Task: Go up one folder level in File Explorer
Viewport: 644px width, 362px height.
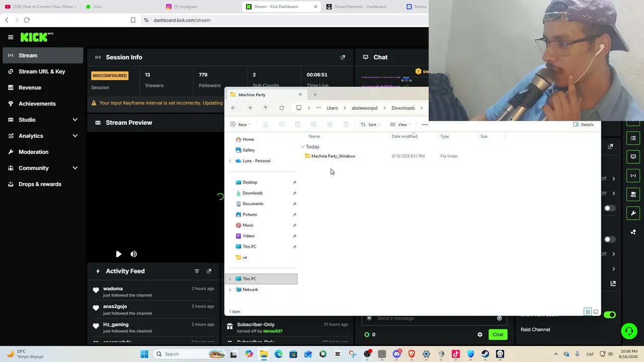Action: pos(266,108)
